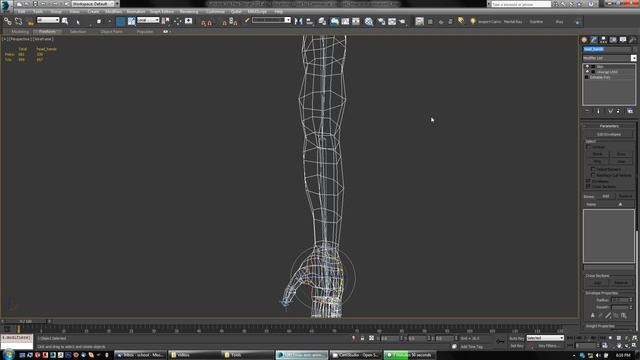Switch to the Create command panel tab
Viewport: 640px width, 360px height.
[584, 40]
